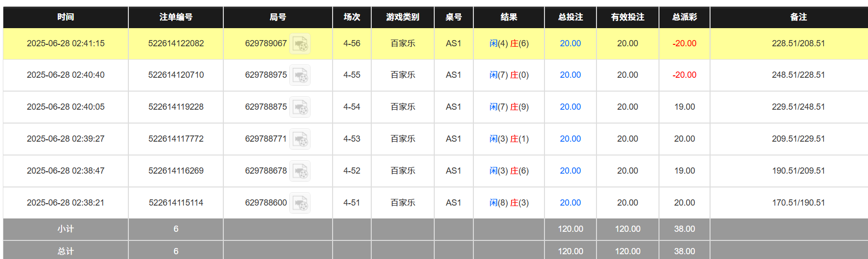Select the row dated 2025-06-28 02:40:05
Image resolution: width=868 pixels, height=259 pixels.
pos(65,107)
